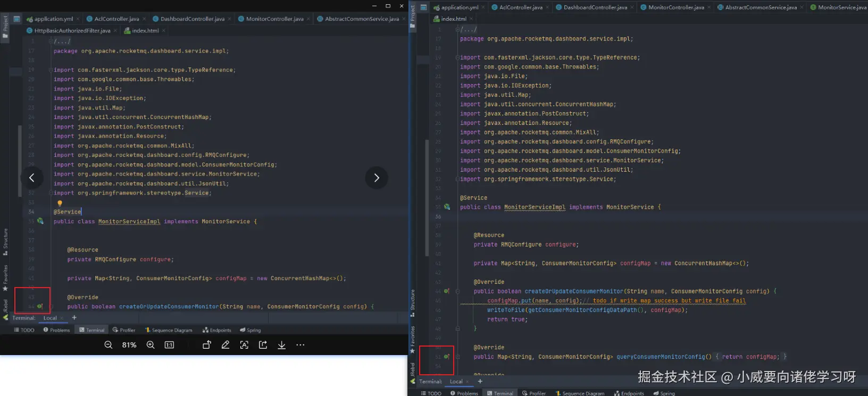Download the image with the download arrow

pos(281,345)
